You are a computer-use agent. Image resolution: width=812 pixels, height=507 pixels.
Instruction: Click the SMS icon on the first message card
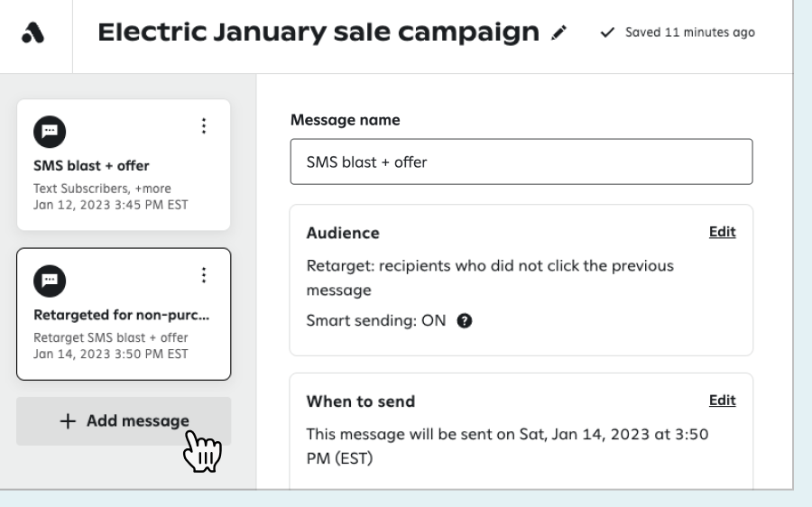[48, 131]
